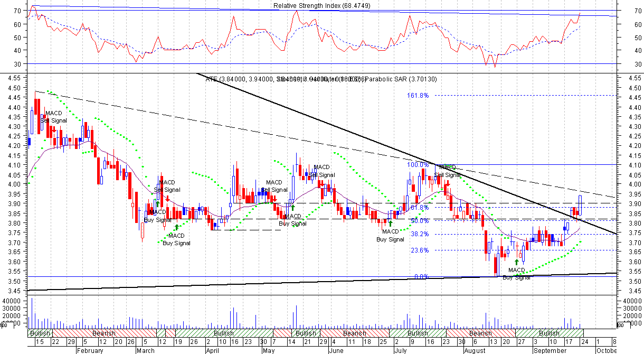The width and height of the screenshot is (644, 354).
Task: Click the 100.0% Fibonacci level label
Action: 418,165
